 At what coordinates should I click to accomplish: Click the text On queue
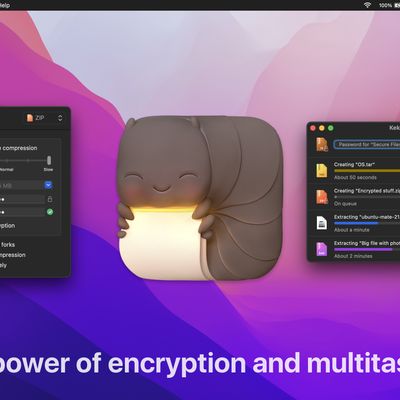coord(345,203)
